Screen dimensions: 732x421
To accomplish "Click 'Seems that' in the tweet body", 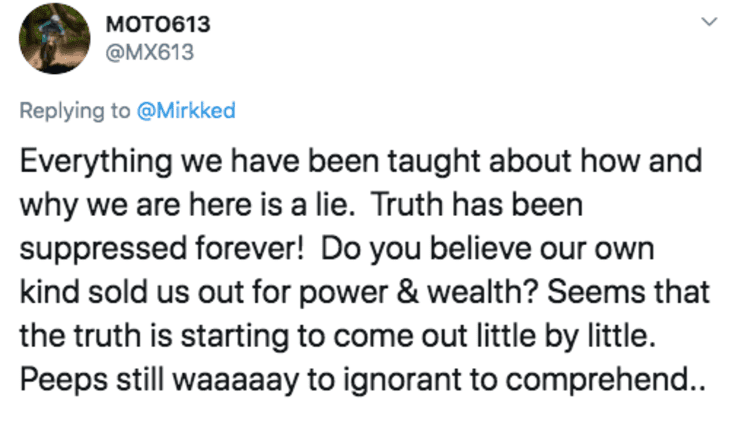I will coord(628,292).
